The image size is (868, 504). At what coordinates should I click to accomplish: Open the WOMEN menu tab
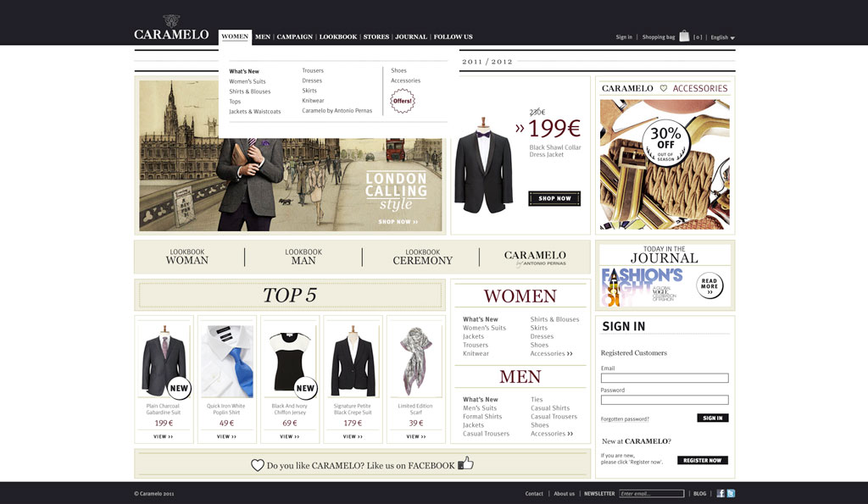point(235,36)
